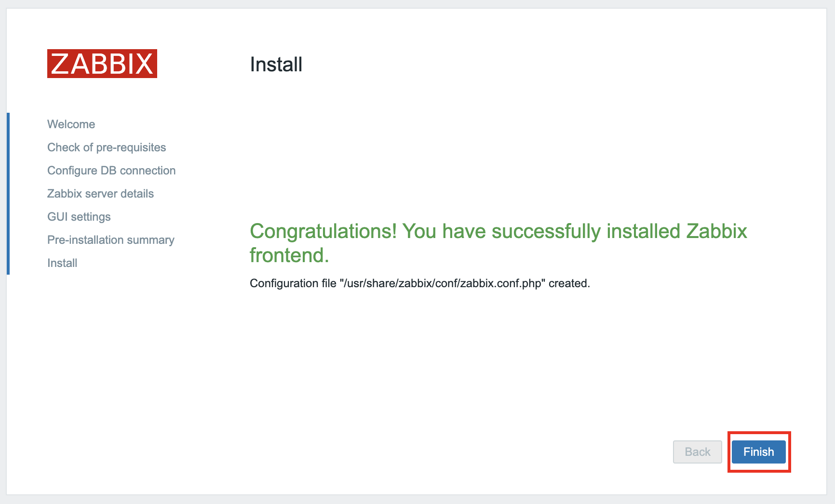Click the word Congratulations! in green message
Viewport: 835px width, 504px height.
(x=323, y=231)
